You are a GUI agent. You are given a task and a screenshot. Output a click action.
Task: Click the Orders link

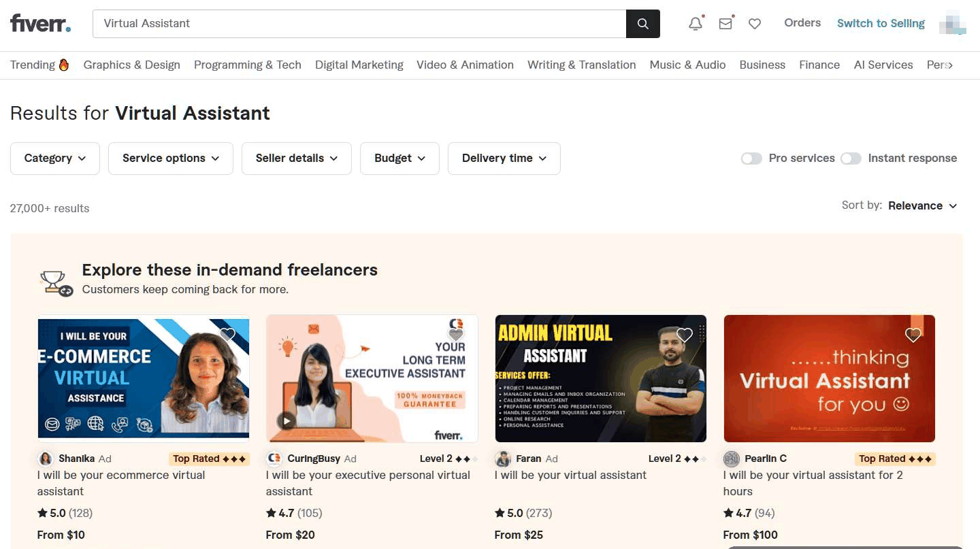[802, 23]
